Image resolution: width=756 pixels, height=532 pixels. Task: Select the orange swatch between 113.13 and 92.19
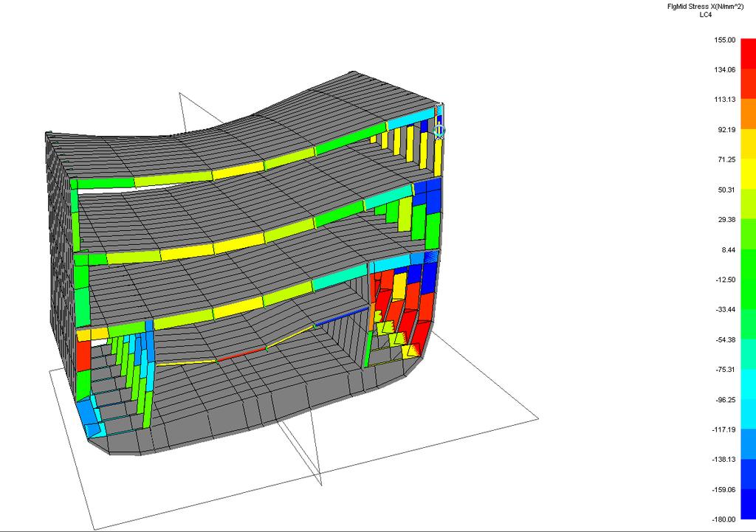pyautogui.click(x=749, y=114)
